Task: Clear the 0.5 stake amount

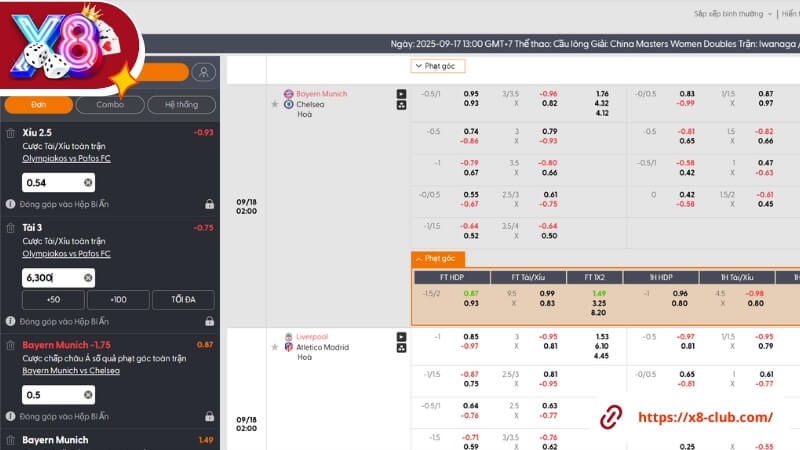Action: [88, 394]
